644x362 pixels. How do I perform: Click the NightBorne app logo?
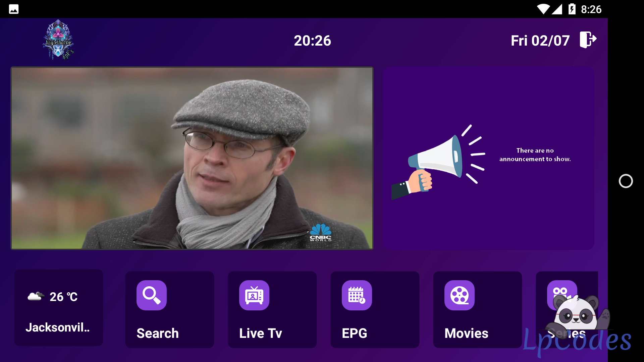[x=58, y=40]
